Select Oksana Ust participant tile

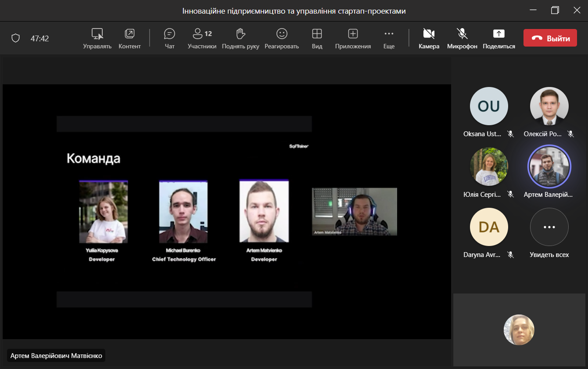488,106
